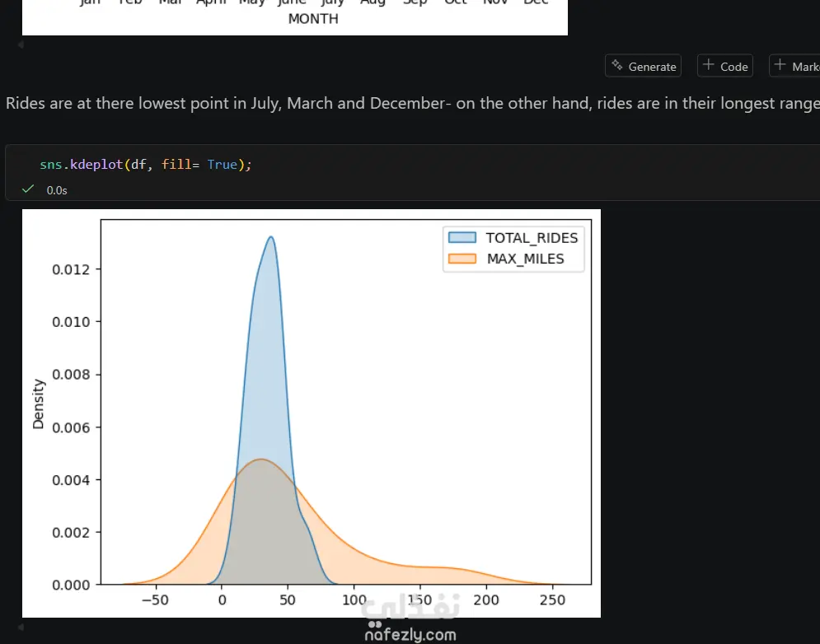The width and height of the screenshot is (820, 644).
Task: Click the blue TOTAL_RIDES legend swatch
Action: point(462,238)
